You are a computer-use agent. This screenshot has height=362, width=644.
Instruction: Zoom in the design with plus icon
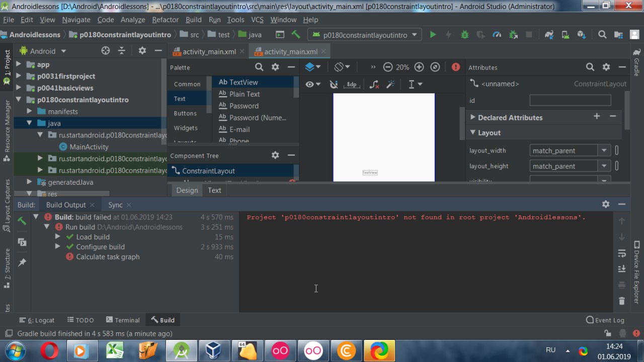click(x=419, y=67)
